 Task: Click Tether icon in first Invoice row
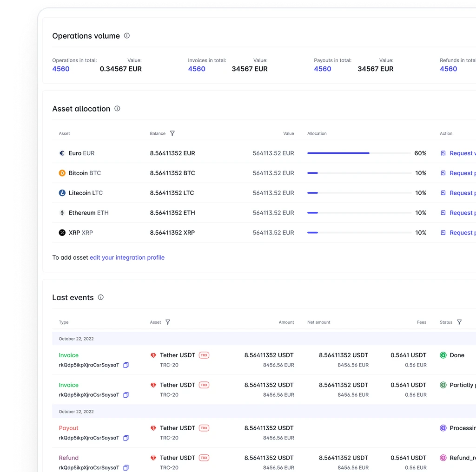click(153, 355)
